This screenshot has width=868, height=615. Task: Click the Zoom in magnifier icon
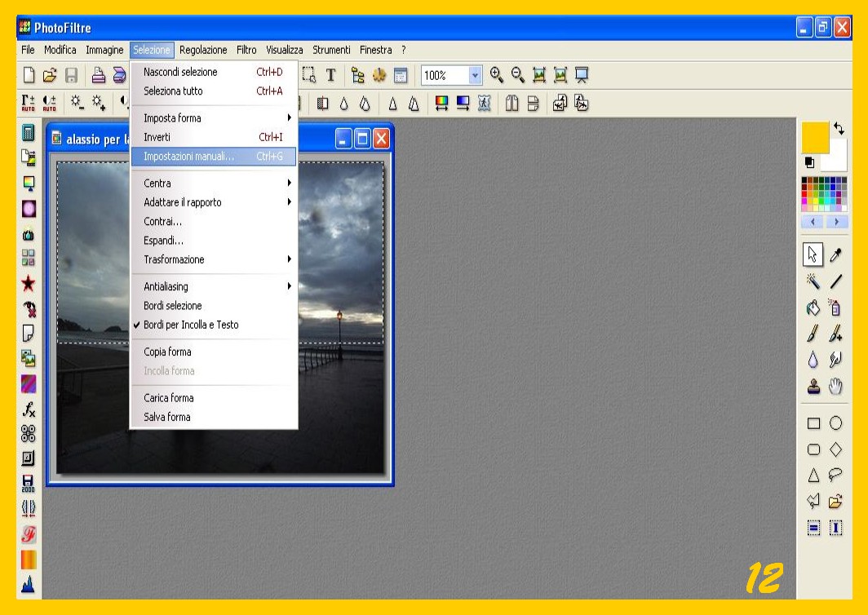497,75
